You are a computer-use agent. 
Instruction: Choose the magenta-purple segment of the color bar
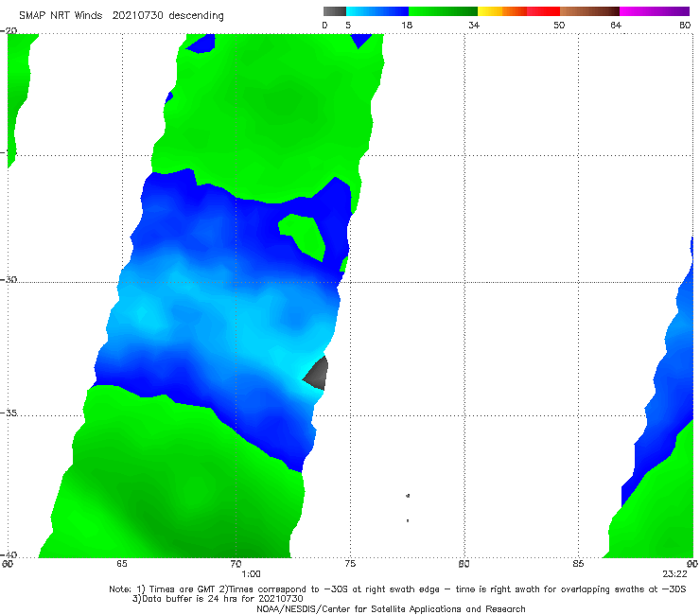click(655, 11)
